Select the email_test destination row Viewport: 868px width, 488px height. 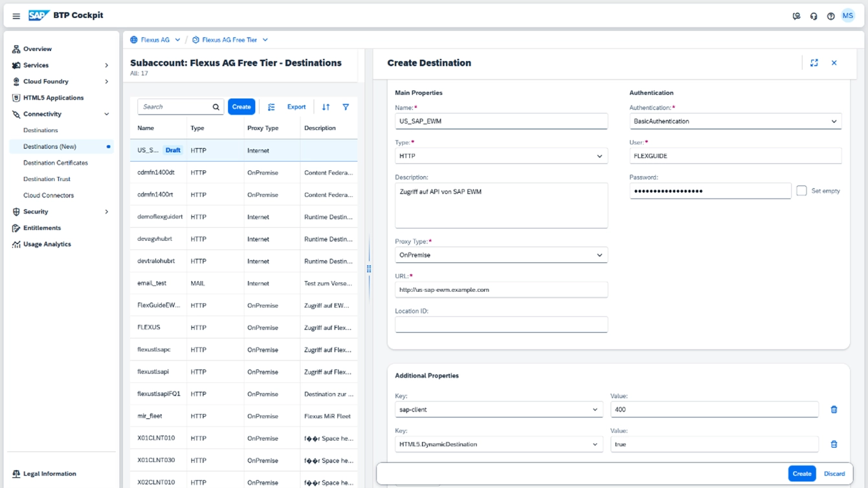pyautogui.click(x=244, y=283)
